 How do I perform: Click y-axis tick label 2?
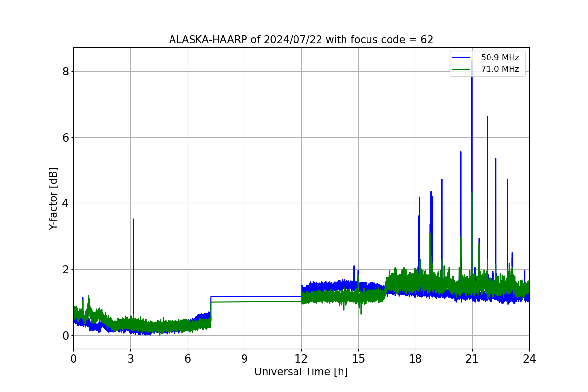(x=66, y=269)
